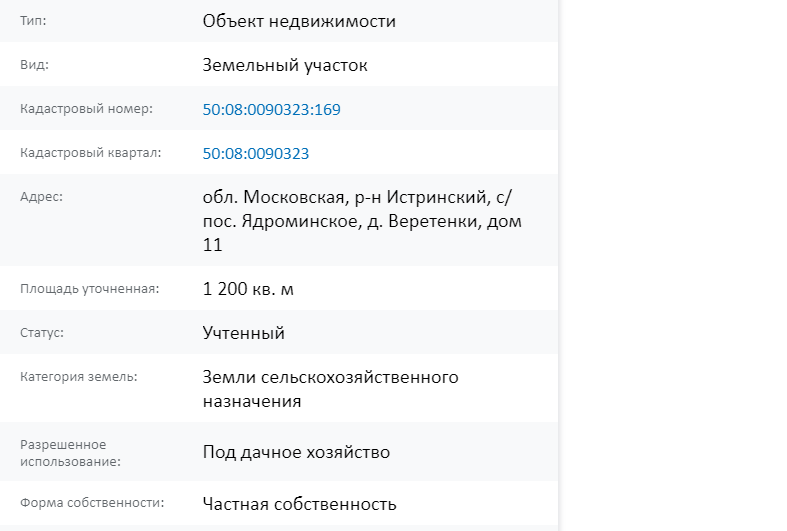Viewport: 787px width, 531px height.
Task: Click the status value 'Учтенный'
Action: (243, 333)
